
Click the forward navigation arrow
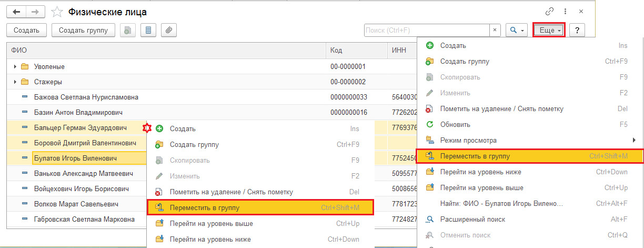pos(35,11)
